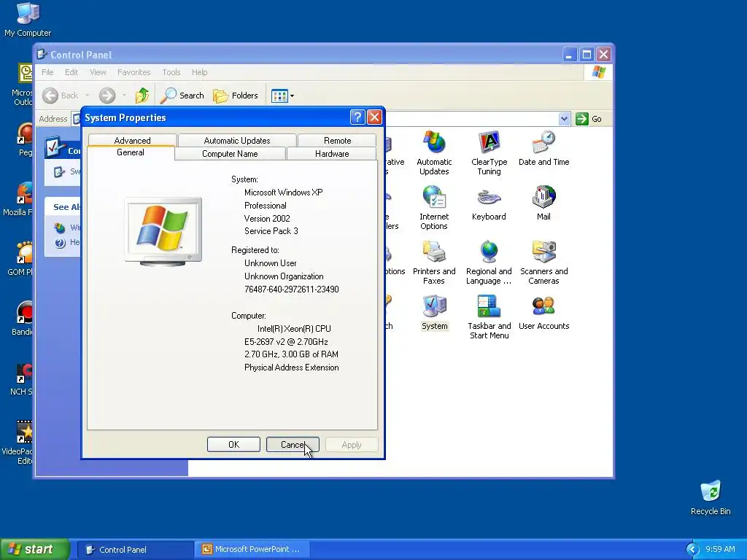This screenshot has width=747, height=560.
Task: Select the NCH desktop shortcut
Action: [21, 378]
